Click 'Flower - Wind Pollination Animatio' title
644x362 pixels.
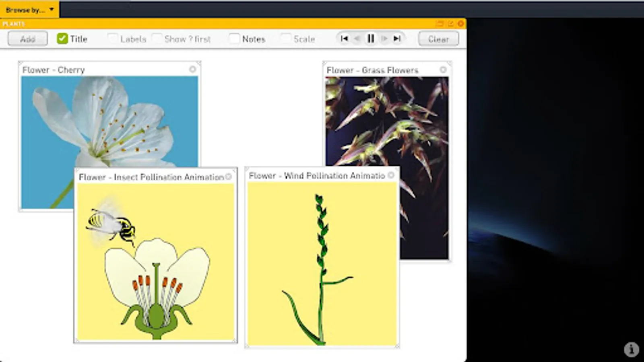point(317,175)
